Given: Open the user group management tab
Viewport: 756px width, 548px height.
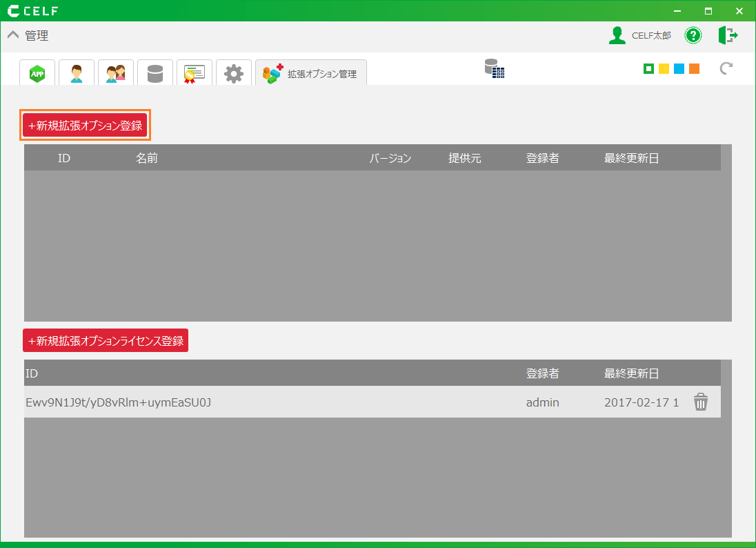Looking at the screenshot, I should tap(116, 73).
